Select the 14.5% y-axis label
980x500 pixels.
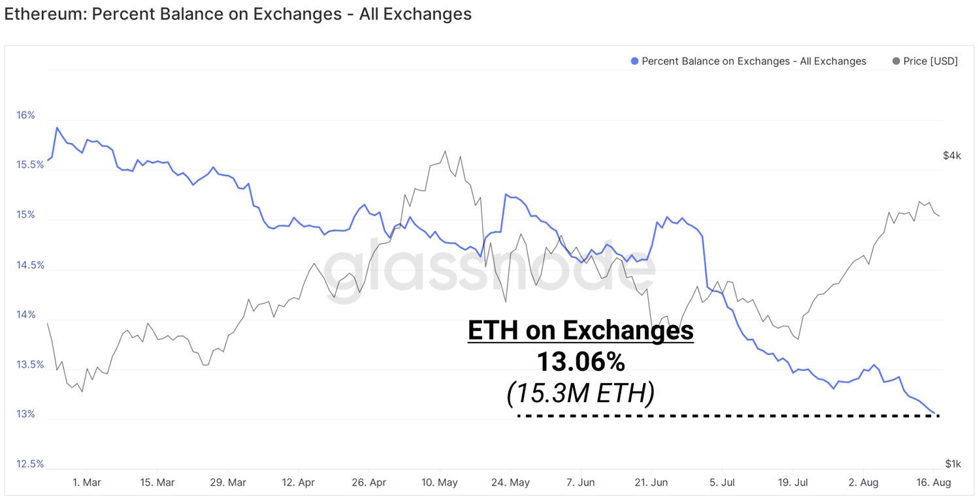30,265
